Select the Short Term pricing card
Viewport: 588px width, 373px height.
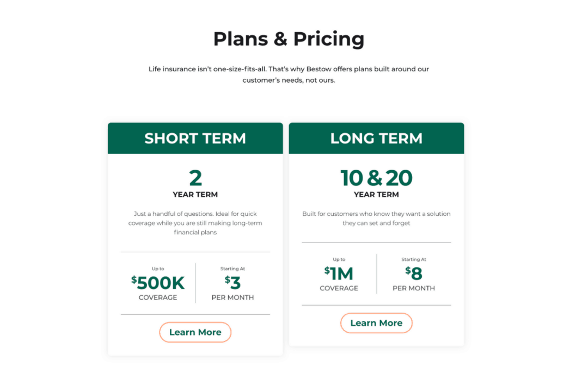tap(195, 238)
